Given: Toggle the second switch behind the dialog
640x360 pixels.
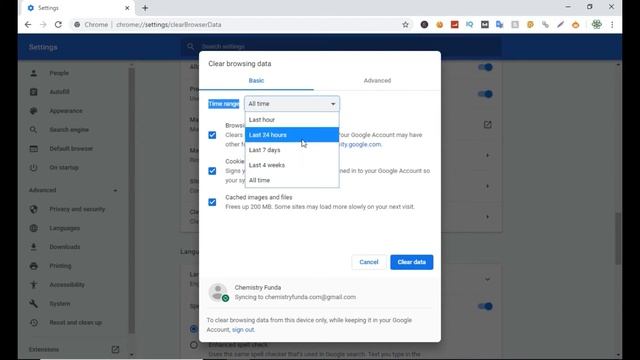Looking at the screenshot, I should click(485, 94).
